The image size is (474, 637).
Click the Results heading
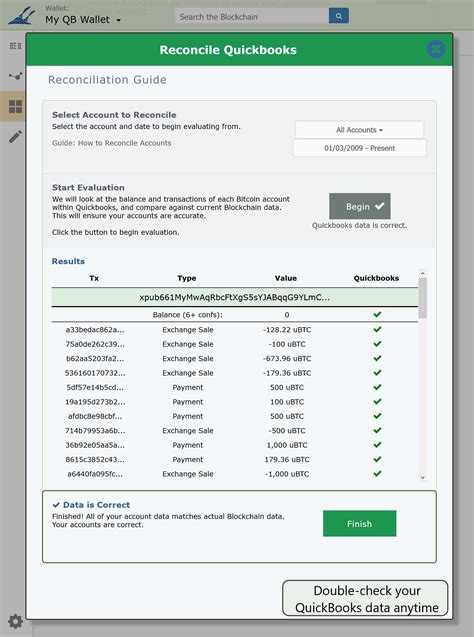pos(68,261)
